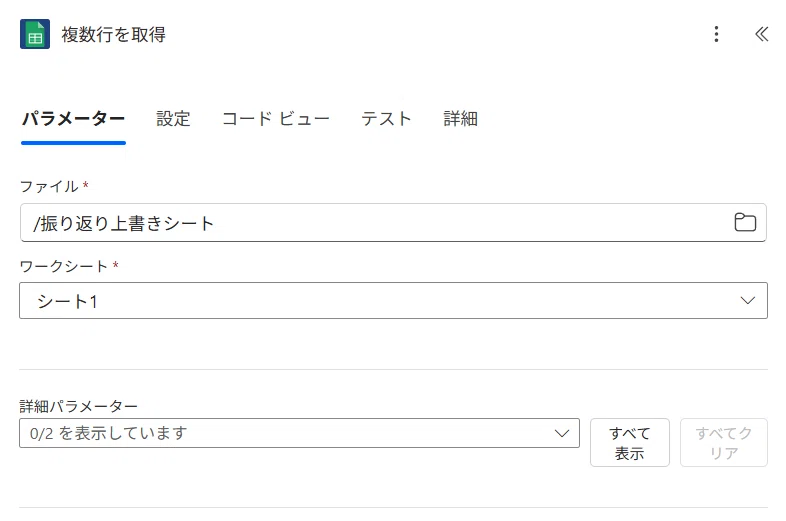Click the ファイル field label
The image size is (786, 521).
pos(49,187)
